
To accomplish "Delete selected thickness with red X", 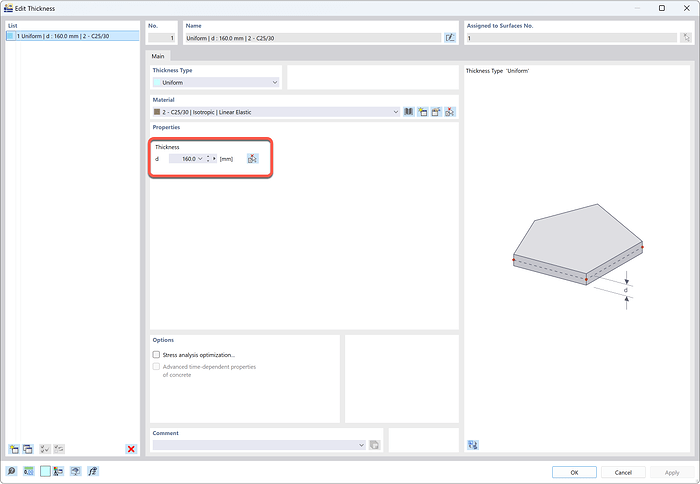I will tap(131, 449).
